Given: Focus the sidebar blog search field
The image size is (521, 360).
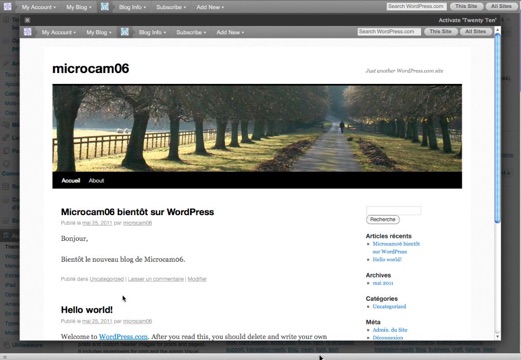Looking at the screenshot, I should tap(393, 210).
